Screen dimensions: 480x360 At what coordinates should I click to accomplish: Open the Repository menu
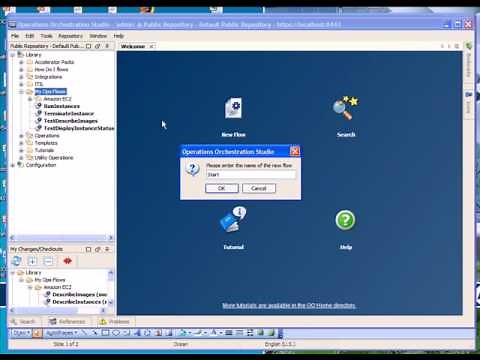tap(71, 36)
